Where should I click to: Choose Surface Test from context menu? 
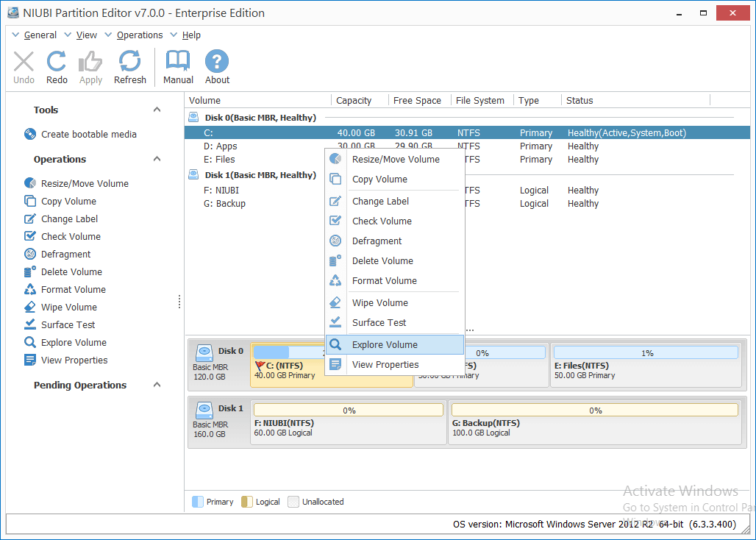pyautogui.click(x=395, y=322)
